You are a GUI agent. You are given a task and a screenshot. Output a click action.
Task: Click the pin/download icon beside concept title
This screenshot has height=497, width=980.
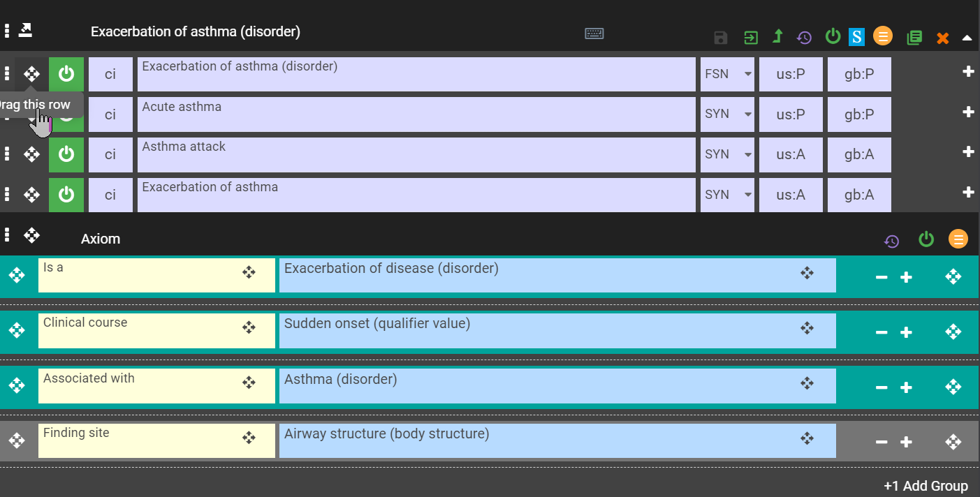pyautogui.click(x=26, y=30)
